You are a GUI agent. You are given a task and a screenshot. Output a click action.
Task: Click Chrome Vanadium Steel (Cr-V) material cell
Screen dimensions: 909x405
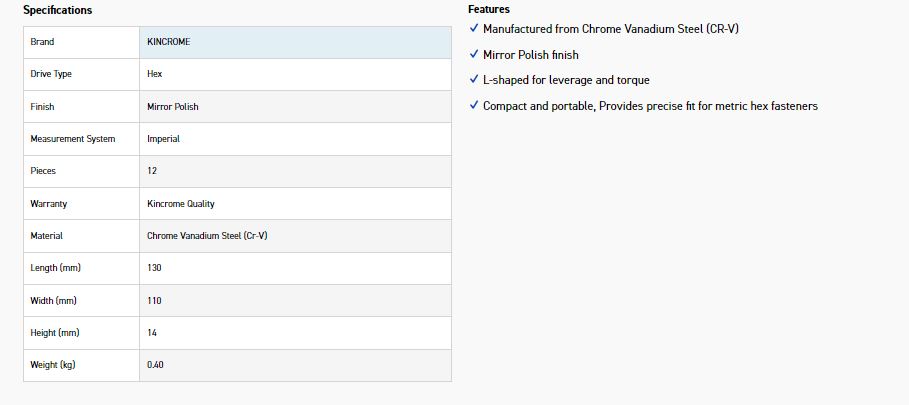(x=295, y=236)
